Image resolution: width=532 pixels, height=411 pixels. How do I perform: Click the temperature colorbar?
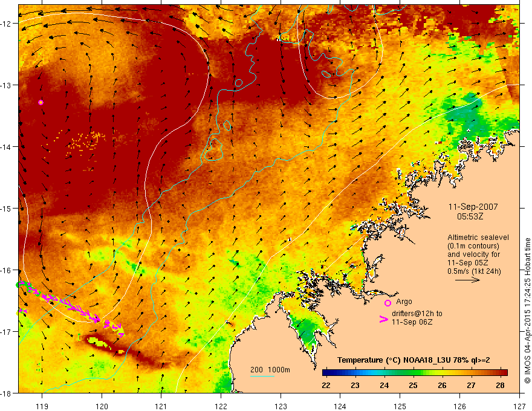415,373
